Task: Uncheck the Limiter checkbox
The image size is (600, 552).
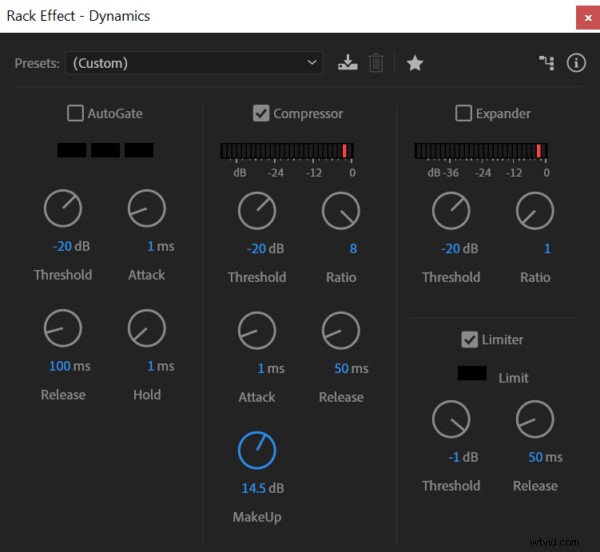Action: (x=469, y=340)
